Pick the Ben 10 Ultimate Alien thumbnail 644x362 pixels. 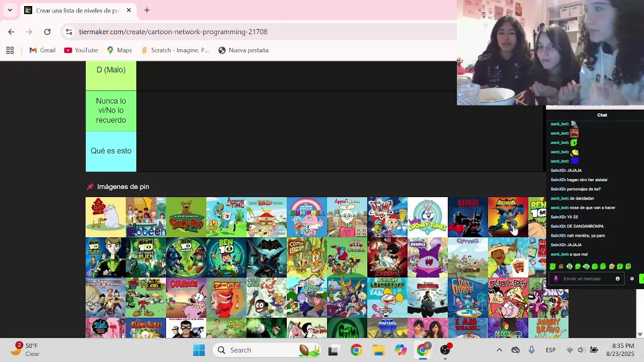click(146, 257)
